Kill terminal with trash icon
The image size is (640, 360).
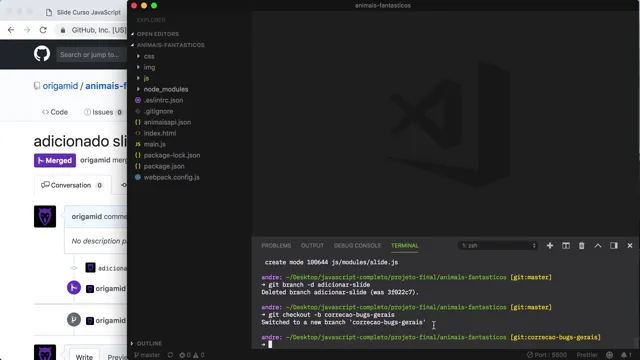click(582, 245)
